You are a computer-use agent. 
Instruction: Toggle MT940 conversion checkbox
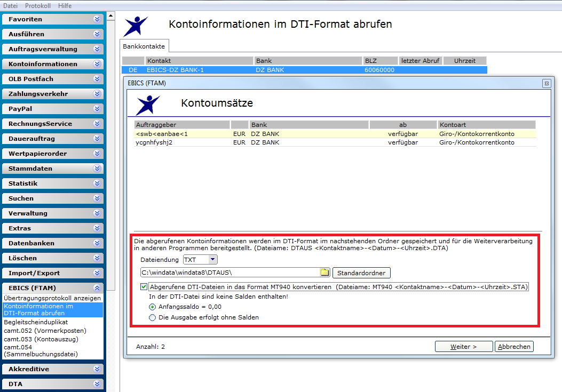pyautogui.click(x=144, y=286)
